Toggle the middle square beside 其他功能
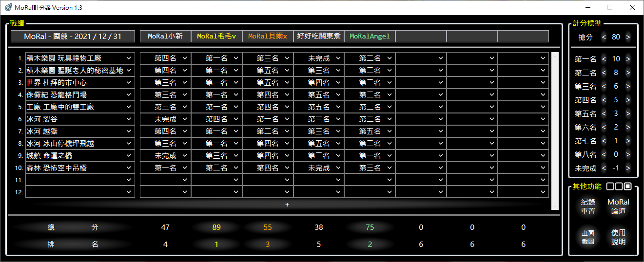644x262 pixels. [619, 187]
